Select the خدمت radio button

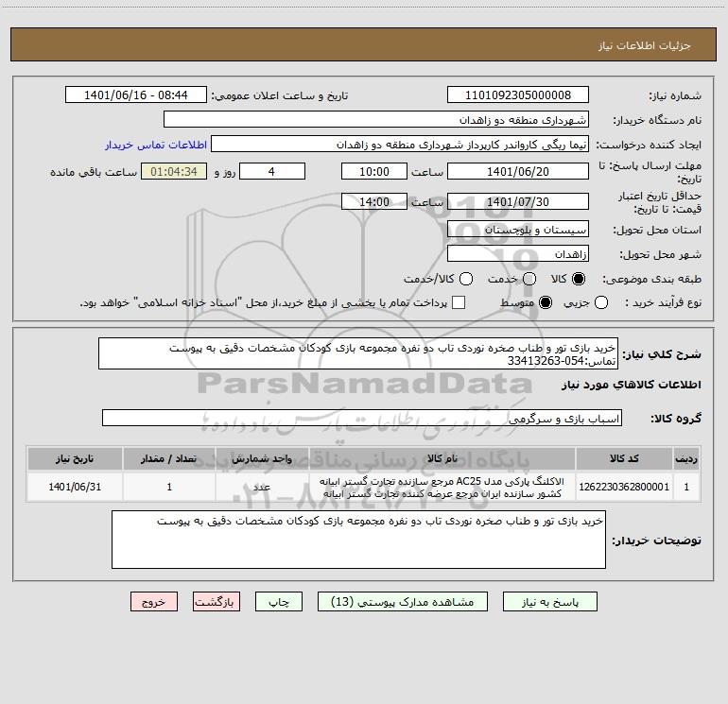click(529, 279)
